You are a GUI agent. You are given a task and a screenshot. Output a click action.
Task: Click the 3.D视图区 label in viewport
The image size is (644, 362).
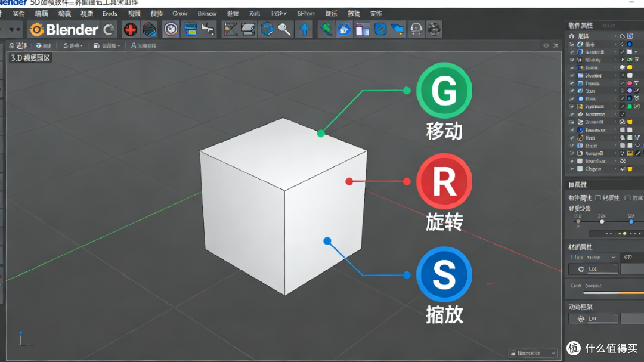click(30, 58)
